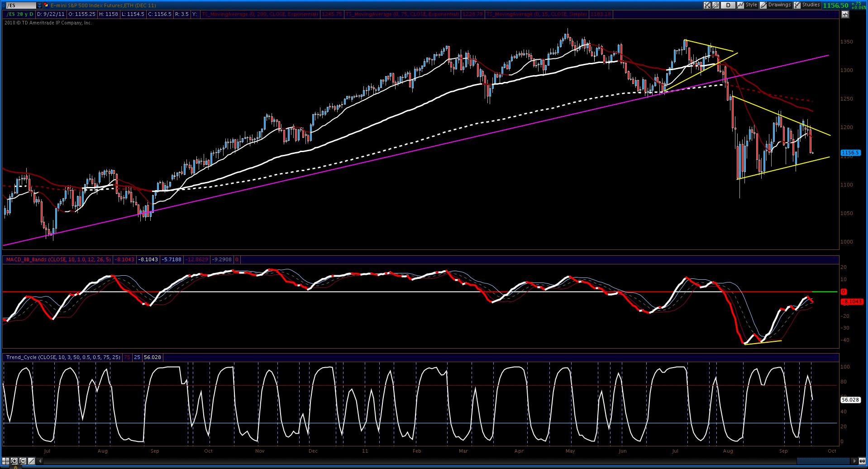Click the blue 1156.5 price axis marker
Image resolution: width=868 pixels, height=469 pixels.
click(x=850, y=153)
